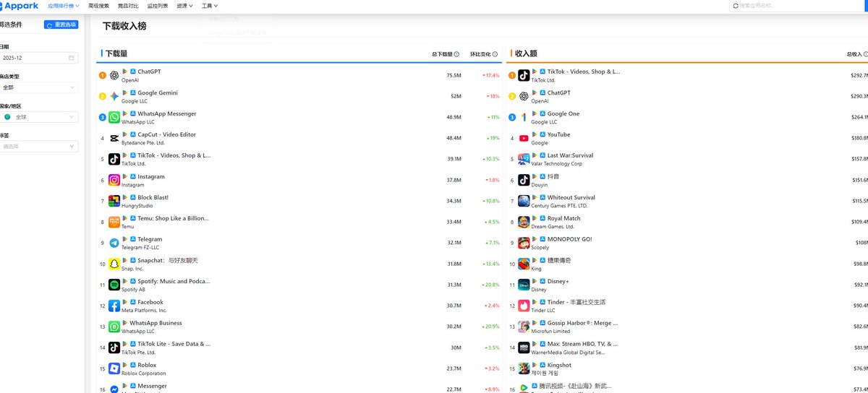Viewport: 868px width, 393px height.
Task: Expand the 商店类型 dropdown showing 全部
Action: click(x=38, y=87)
